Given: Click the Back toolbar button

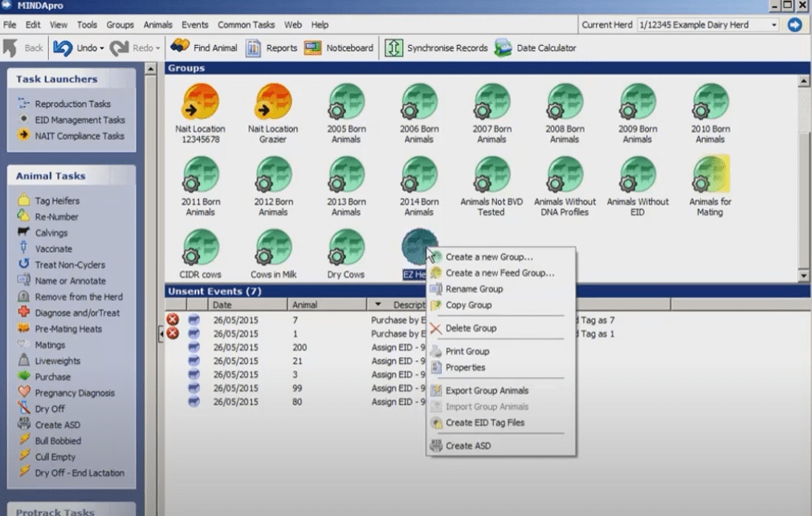Looking at the screenshot, I should pos(24,48).
